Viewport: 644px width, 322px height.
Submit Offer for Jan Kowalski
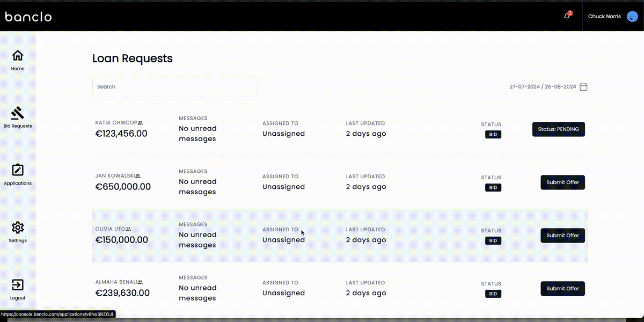[x=562, y=182]
